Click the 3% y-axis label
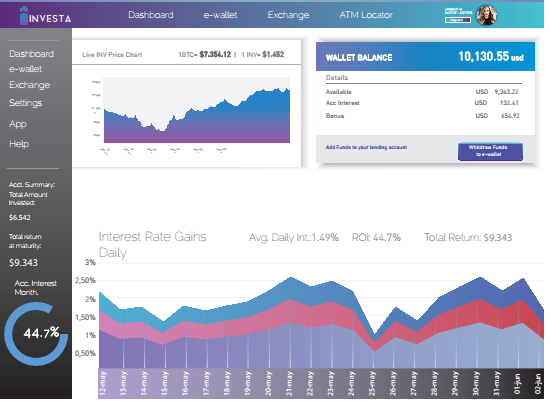Screen dimensions: 550x404 coord(90,262)
